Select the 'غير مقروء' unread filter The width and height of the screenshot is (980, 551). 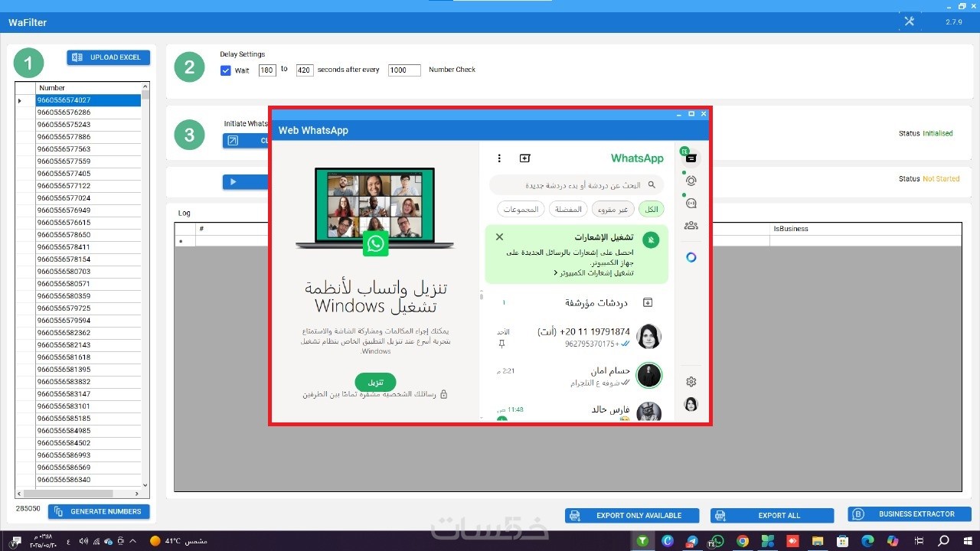(x=613, y=209)
